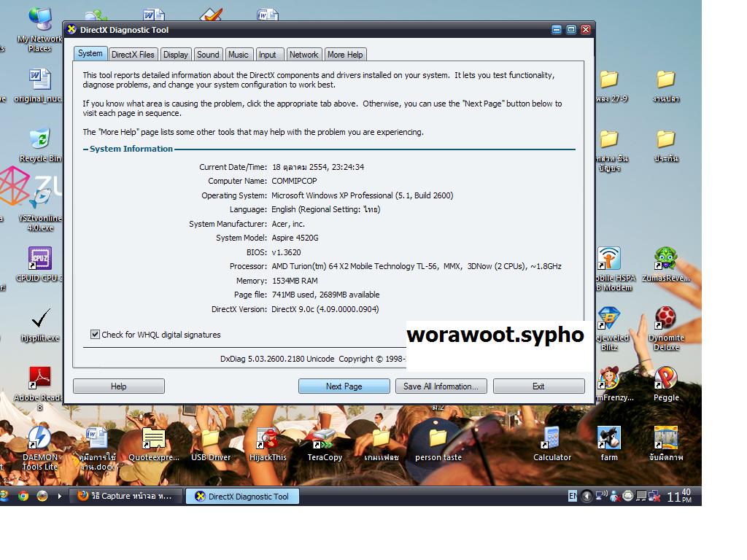Open the person taste folder

click(438, 440)
